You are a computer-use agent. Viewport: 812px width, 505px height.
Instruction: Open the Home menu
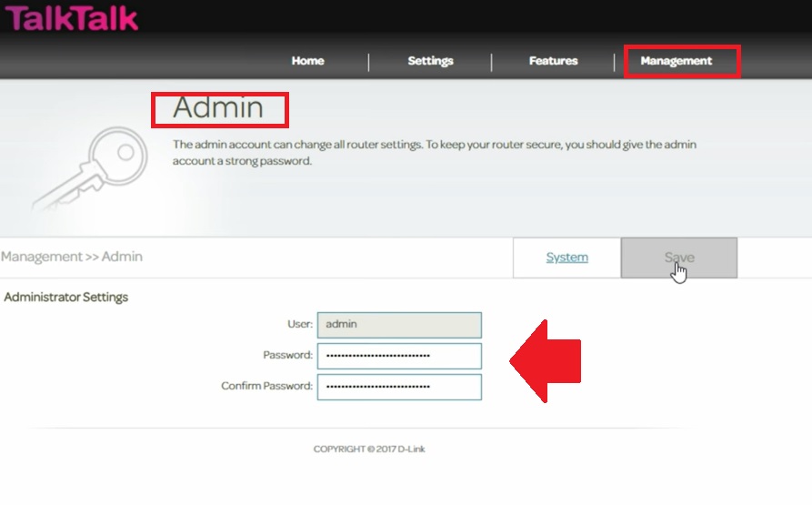[x=307, y=61]
